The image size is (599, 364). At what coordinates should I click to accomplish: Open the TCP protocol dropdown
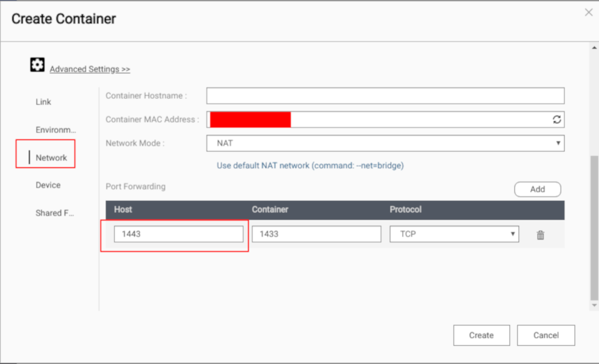coord(454,234)
